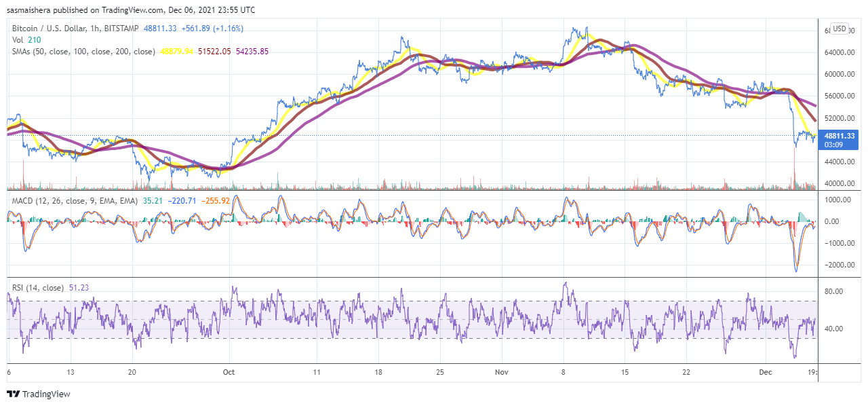
Task: Click the 52000.00 price axis label
Action: [x=839, y=118]
